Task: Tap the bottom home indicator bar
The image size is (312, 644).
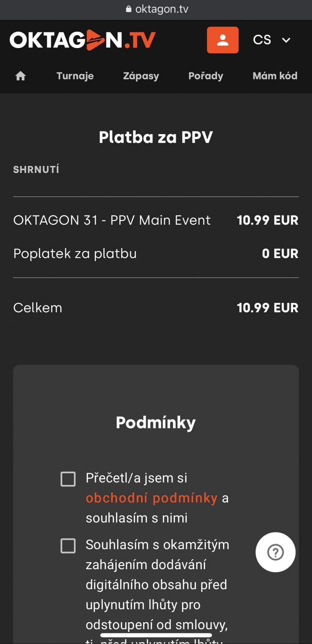Action: (156, 635)
